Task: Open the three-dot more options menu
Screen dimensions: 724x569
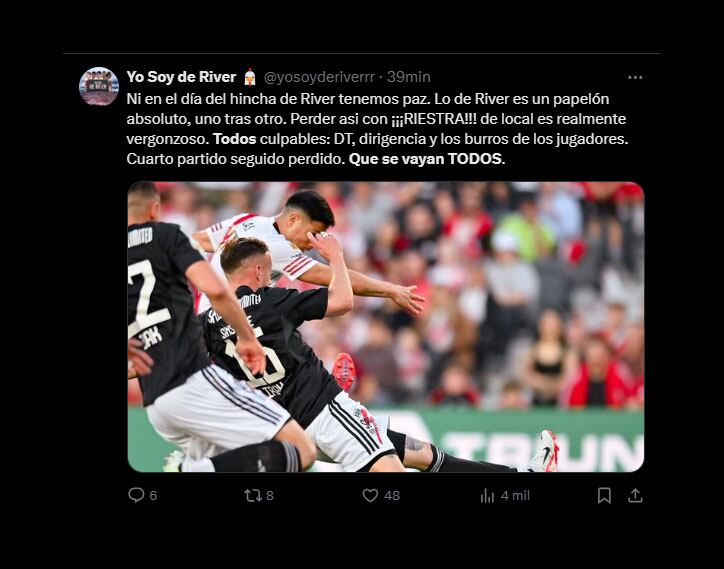Action: (635, 77)
